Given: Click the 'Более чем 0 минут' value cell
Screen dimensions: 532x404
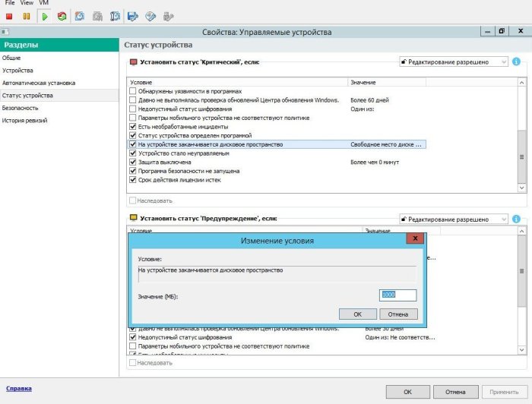Looking at the screenshot, I should pos(375,162).
